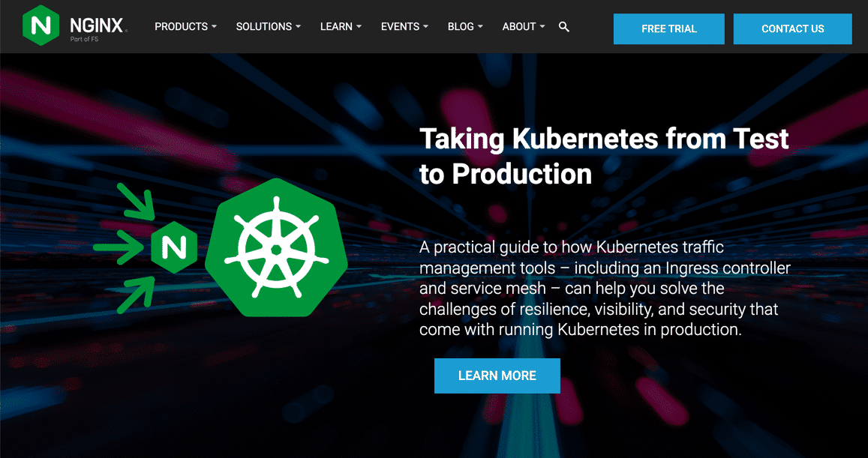Screen dimensions: 868x458
Task: Expand the caret next to LEARN
Action: pos(359,27)
